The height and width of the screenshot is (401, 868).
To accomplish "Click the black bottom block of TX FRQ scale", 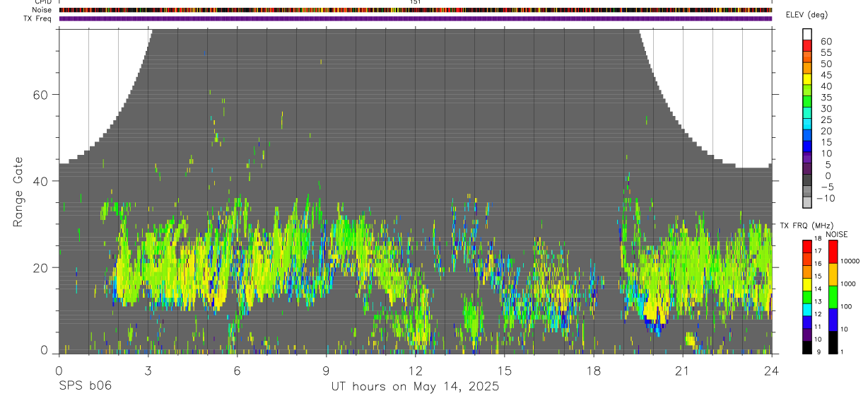I will [807, 347].
